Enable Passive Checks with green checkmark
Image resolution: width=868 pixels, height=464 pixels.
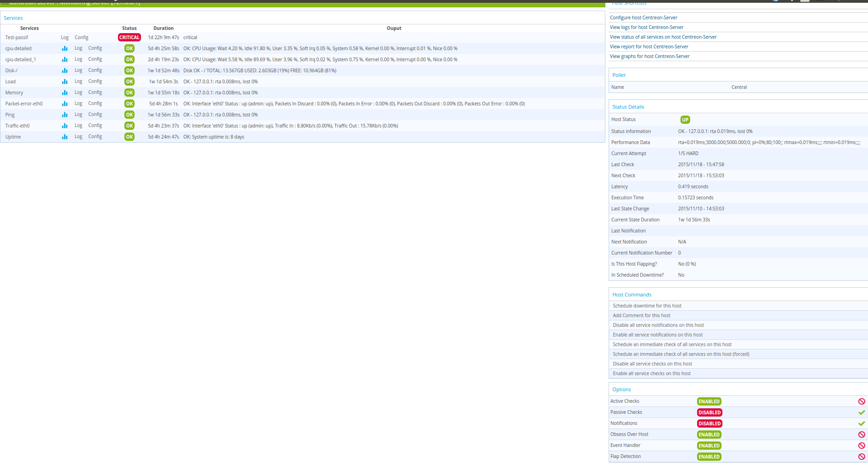pos(862,412)
